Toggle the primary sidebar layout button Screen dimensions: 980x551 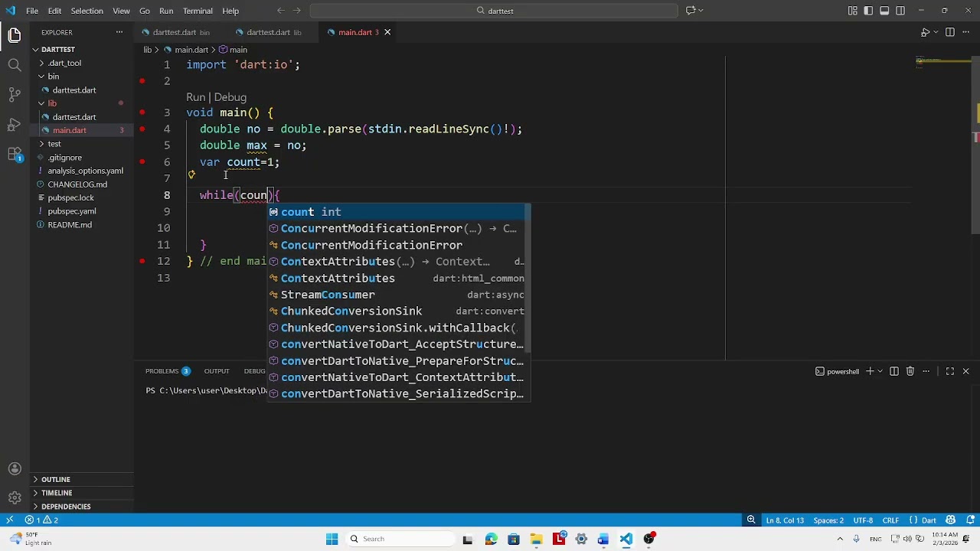(x=868, y=11)
